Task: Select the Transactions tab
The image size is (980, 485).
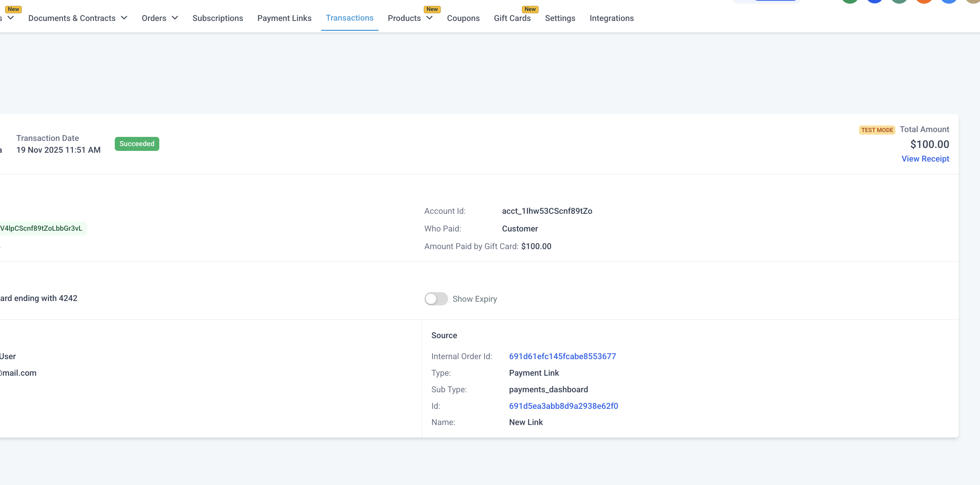Action: (349, 18)
